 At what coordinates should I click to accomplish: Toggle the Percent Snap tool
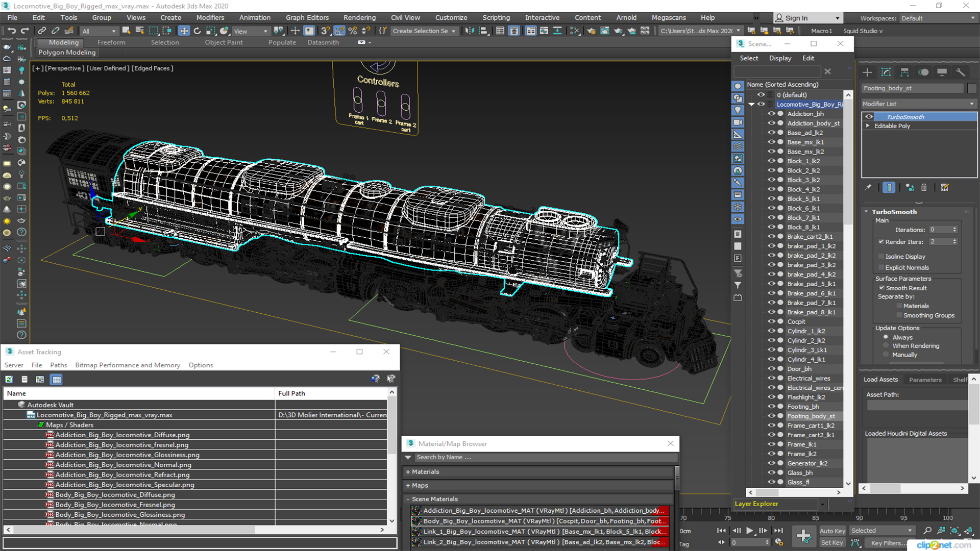tap(352, 31)
